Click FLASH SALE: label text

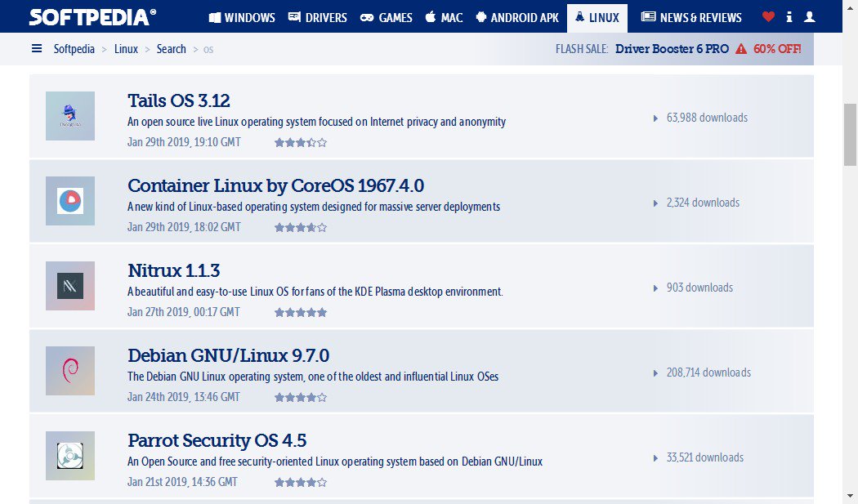click(x=582, y=49)
